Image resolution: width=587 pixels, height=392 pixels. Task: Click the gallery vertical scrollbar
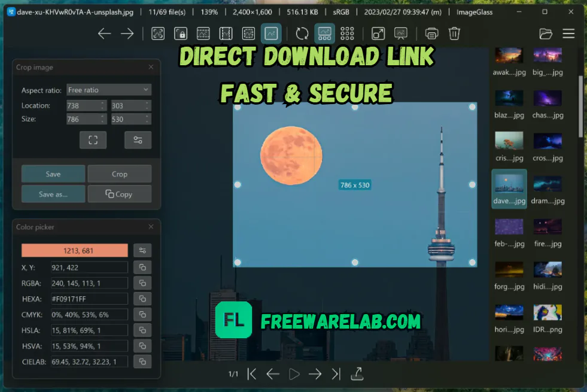point(580,107)
